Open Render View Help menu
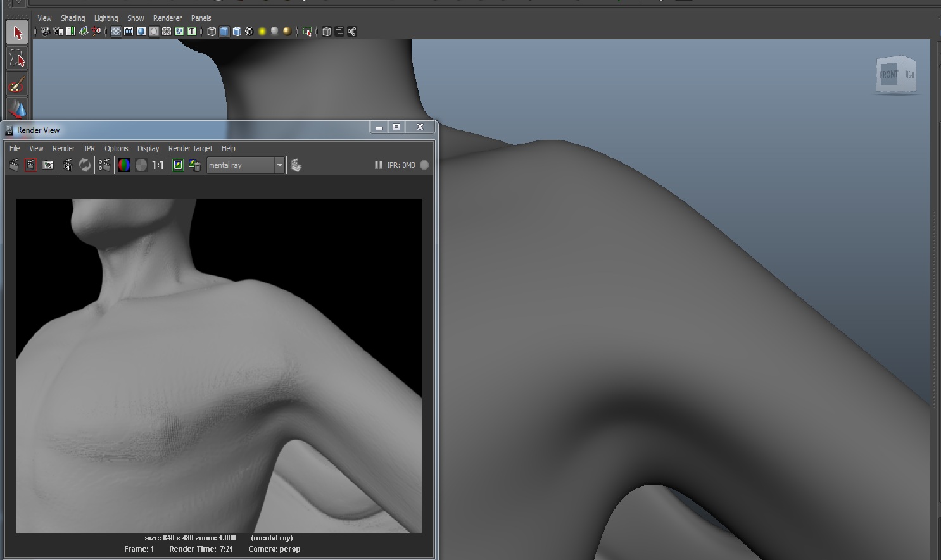The height and width of the screenshot is (560, 941). 229,149
